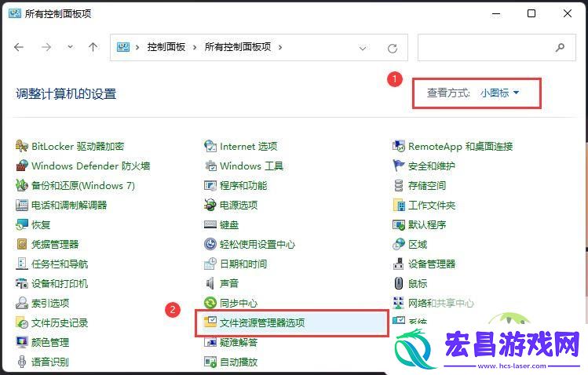Screen dimensions: 588x375
Task: Click the 任务栏和导航 icon
Action: click(22, 264)
